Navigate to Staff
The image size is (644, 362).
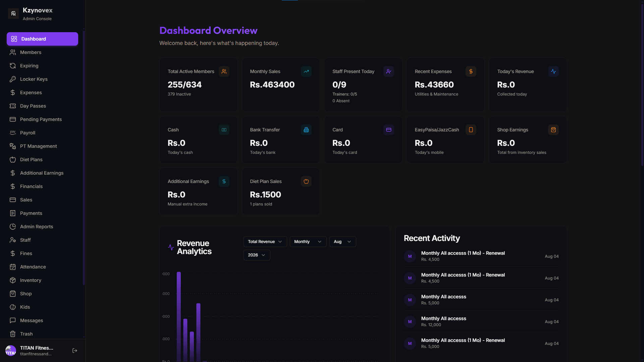pyautogui.click(x=42, y=240)
